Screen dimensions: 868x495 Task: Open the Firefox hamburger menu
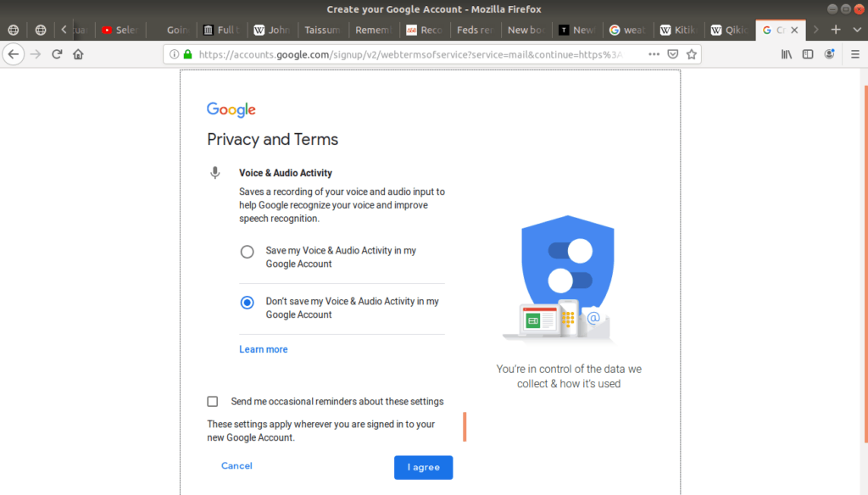click(x=855, y=54)
